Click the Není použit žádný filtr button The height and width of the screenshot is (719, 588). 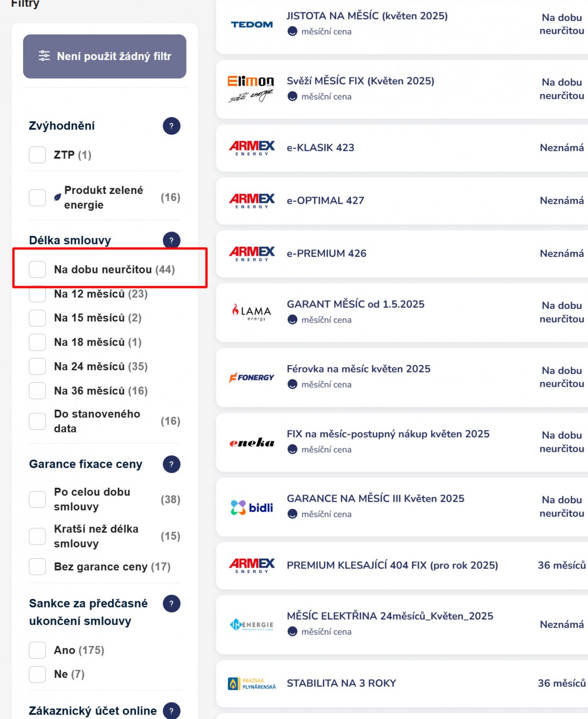104,56
